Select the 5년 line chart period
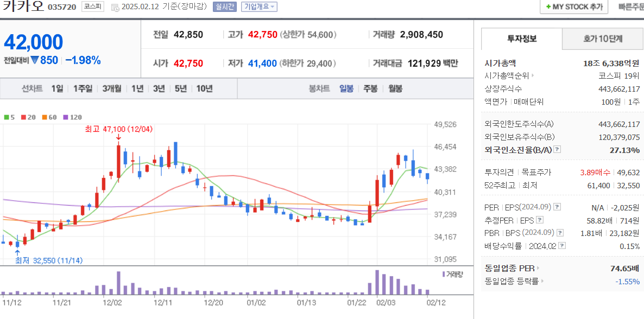Viewport: 644px width, 319px height. [181, 88]
